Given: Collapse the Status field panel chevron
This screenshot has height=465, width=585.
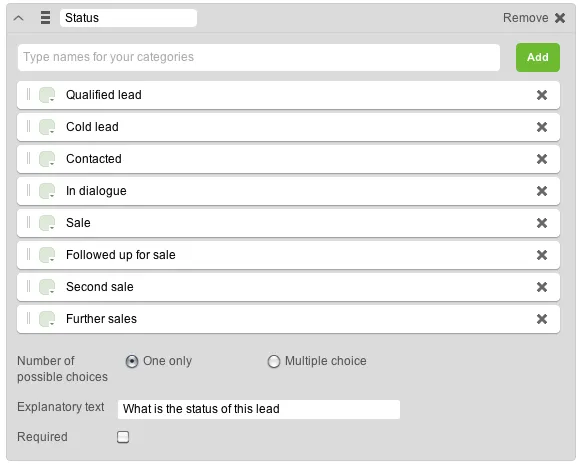Looking at the screenshot, I should [x=19, y=18].
